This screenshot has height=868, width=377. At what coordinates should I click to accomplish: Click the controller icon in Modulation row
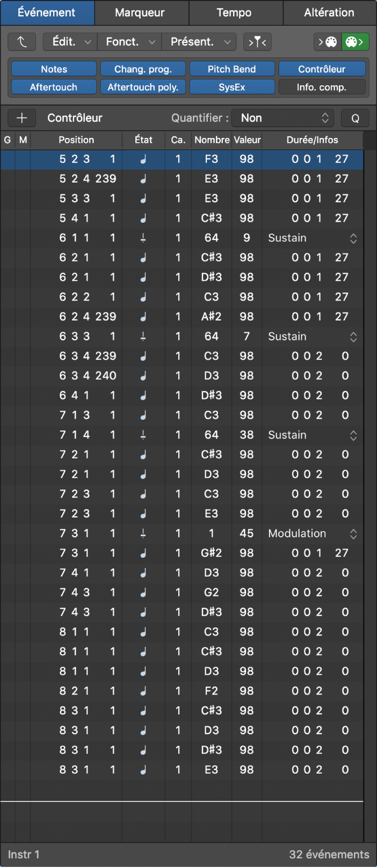[143, 534]
